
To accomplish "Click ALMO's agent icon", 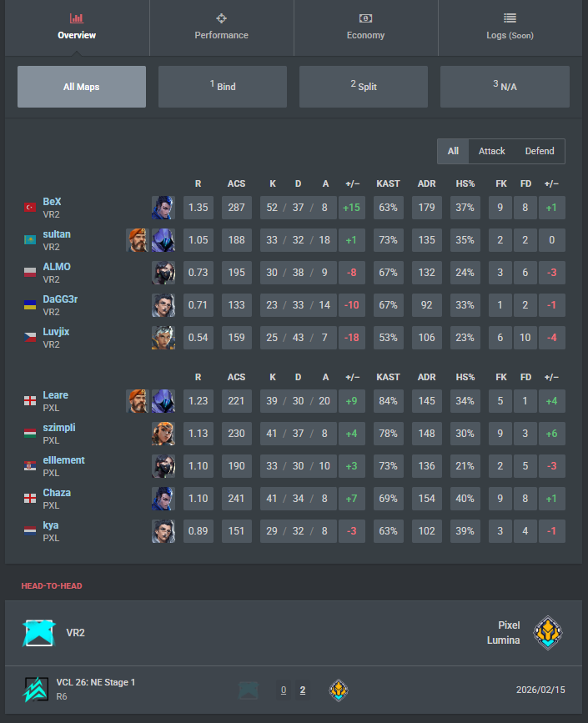I will pyautogui.click(x=163, y=273).
